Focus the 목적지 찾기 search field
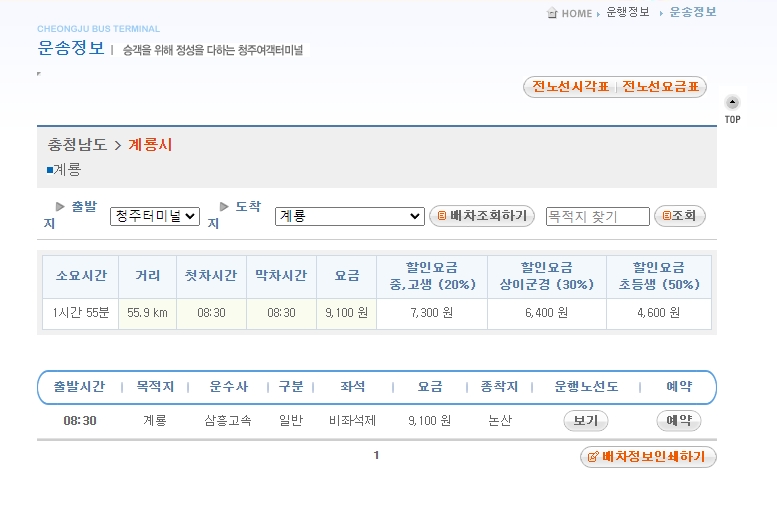This screenshot has width=777, height=515. click(x=598, y=217)
